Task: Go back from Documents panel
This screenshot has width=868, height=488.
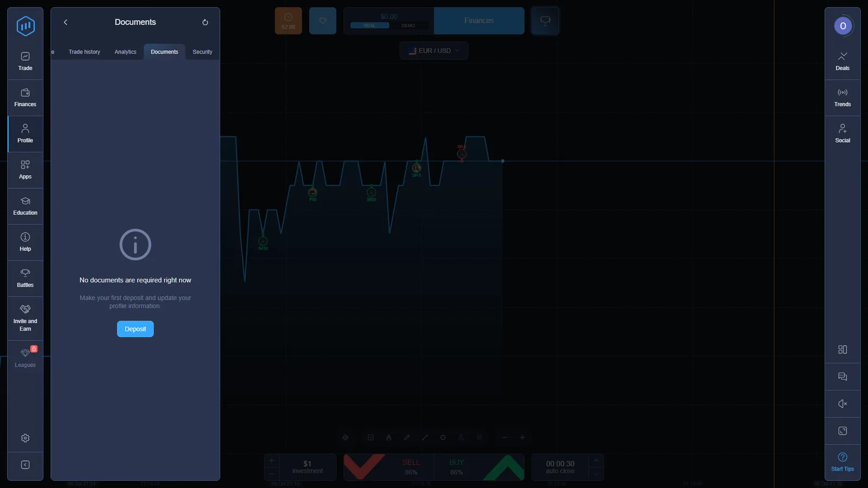Action: [66, 22]
